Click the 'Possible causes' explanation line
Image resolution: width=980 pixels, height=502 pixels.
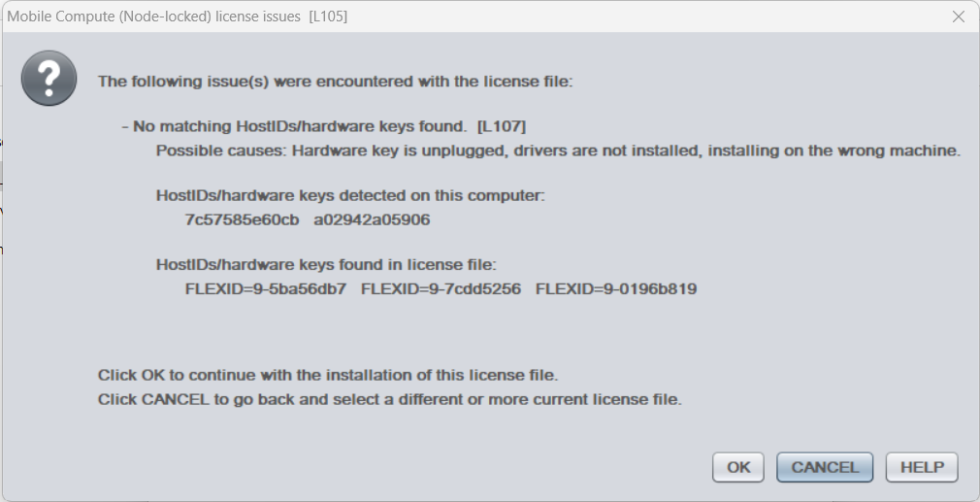[558, 151]
